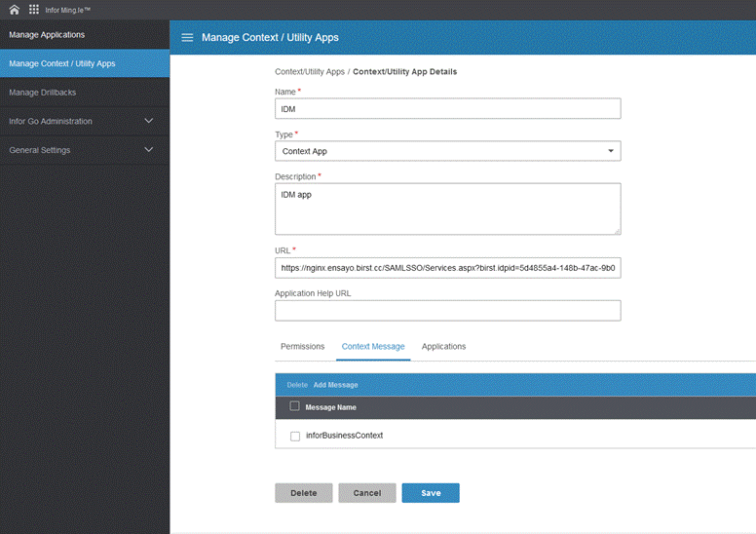Click the Application Help URL field
The height and width of the screenshot is (534, 756).
[447, 310]
